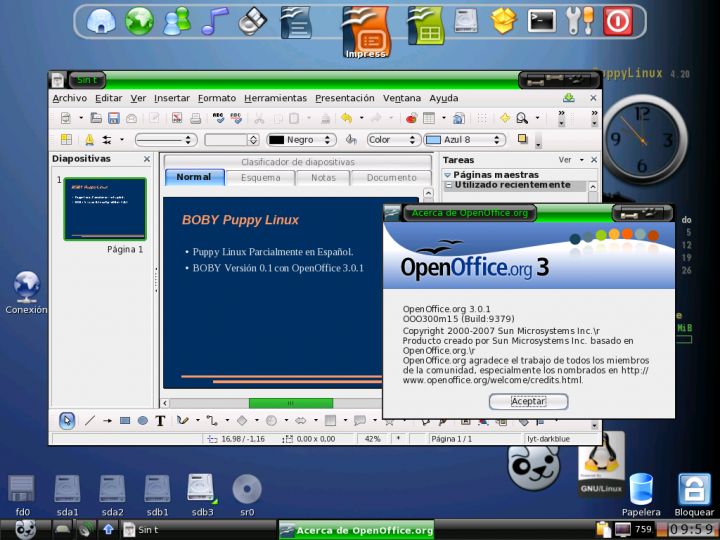Click the Print icon in Impress toolbar
Viewport: 720px width, 540px height.
point(195,118)
